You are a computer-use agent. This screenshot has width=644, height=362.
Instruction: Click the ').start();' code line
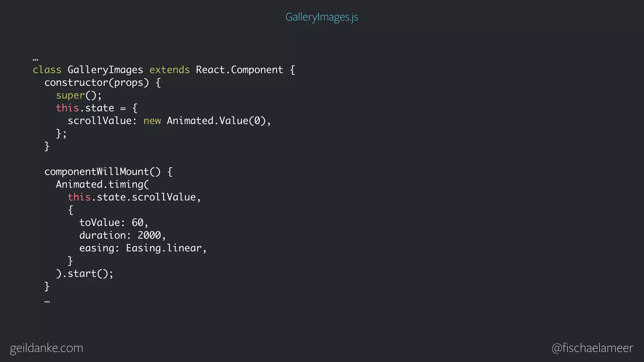[x=85, y=274]
